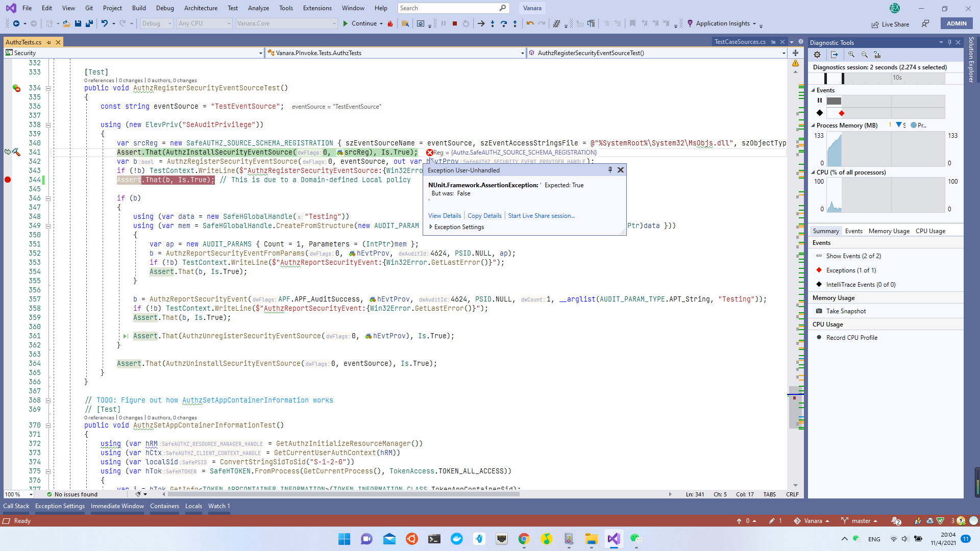Viewport: 980px width, 551px height.
Task: Pin the Exception User-Unhandled popup
Action: point(610,170)
